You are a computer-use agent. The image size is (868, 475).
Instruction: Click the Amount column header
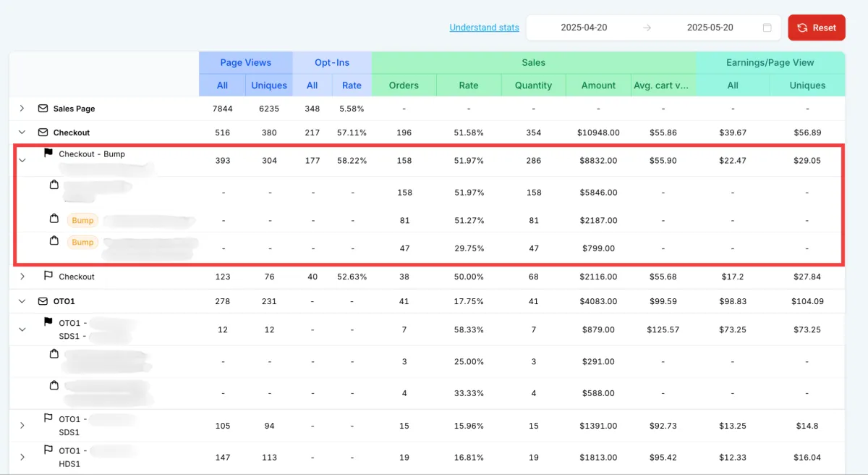point(599,85)
